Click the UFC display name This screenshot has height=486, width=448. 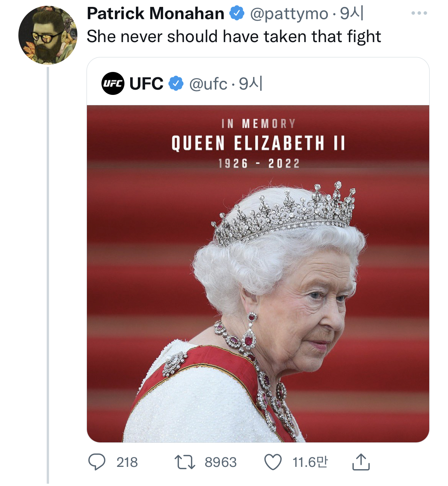pyautogui.click(x=146, y=83)
